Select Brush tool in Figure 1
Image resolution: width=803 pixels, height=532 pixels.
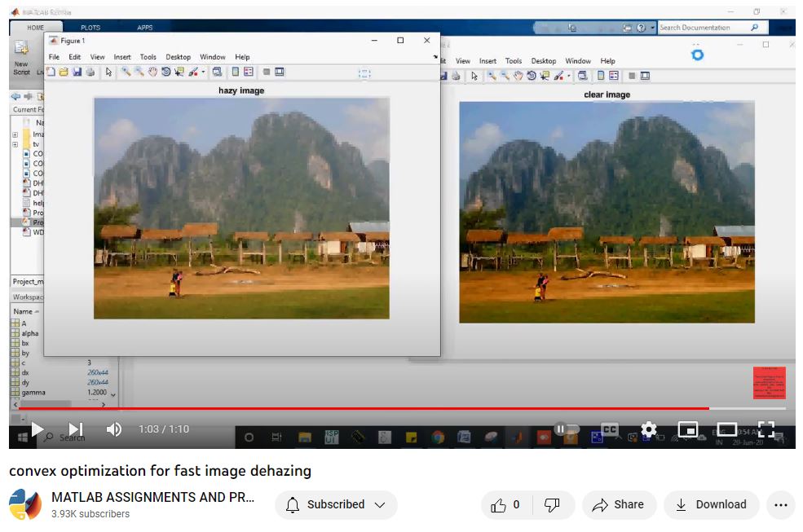(x=193, y=73)
